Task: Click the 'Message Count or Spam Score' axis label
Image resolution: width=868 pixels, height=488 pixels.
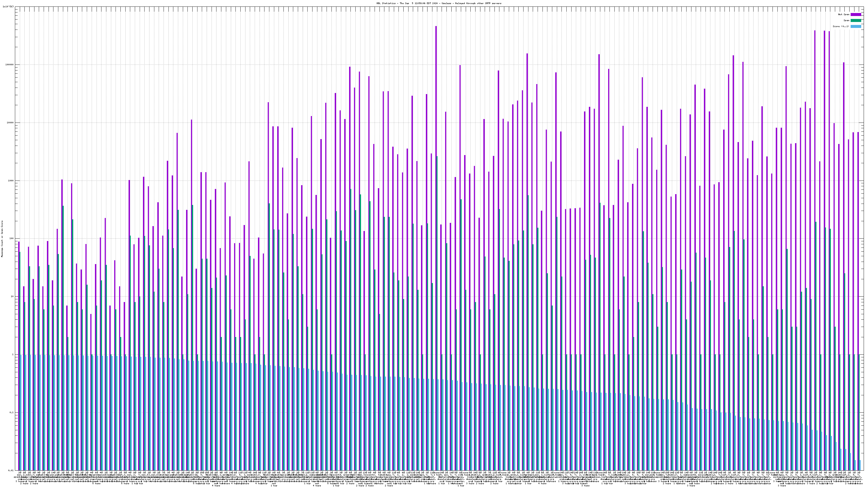Action: [2, 239]
